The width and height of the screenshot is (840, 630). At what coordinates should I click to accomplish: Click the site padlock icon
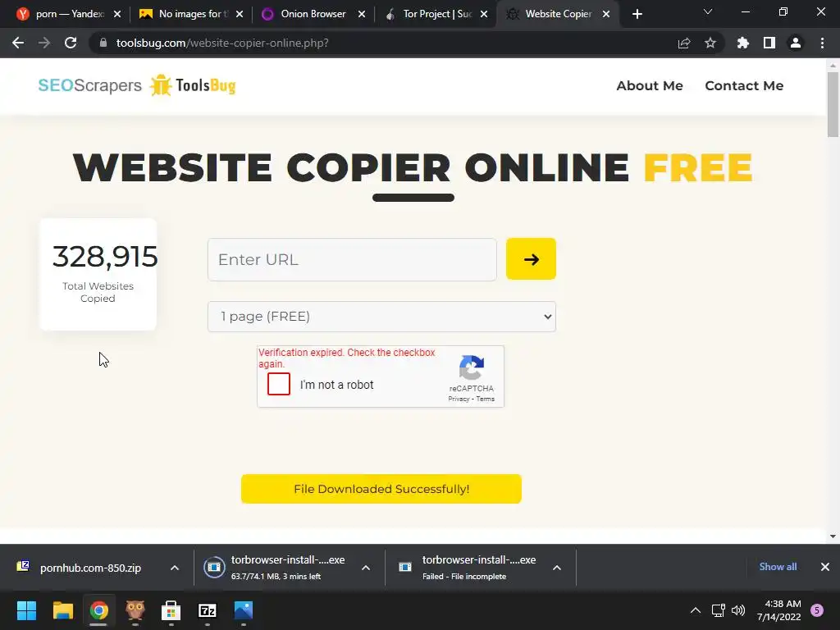coord(103,43)
